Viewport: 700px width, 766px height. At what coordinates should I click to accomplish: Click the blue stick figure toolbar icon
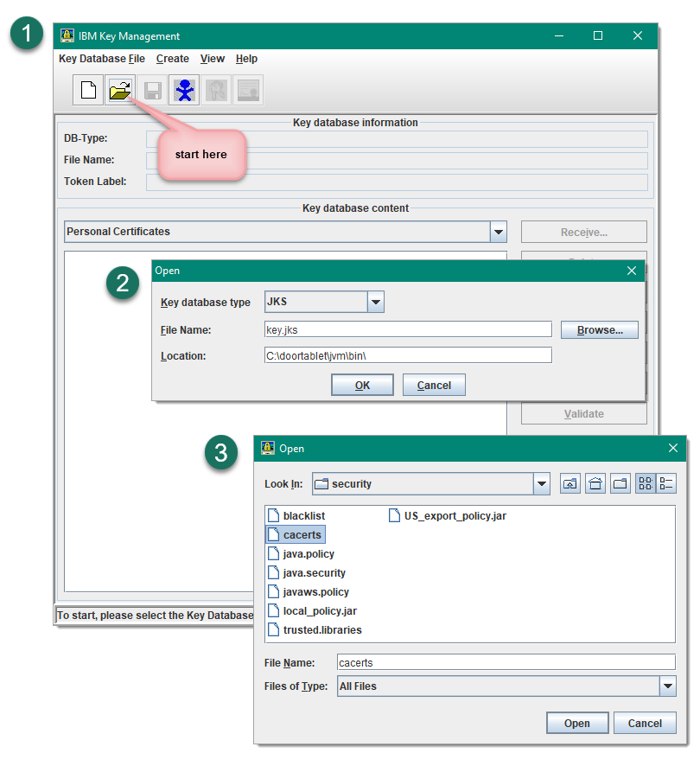click(x=183, y=90)
